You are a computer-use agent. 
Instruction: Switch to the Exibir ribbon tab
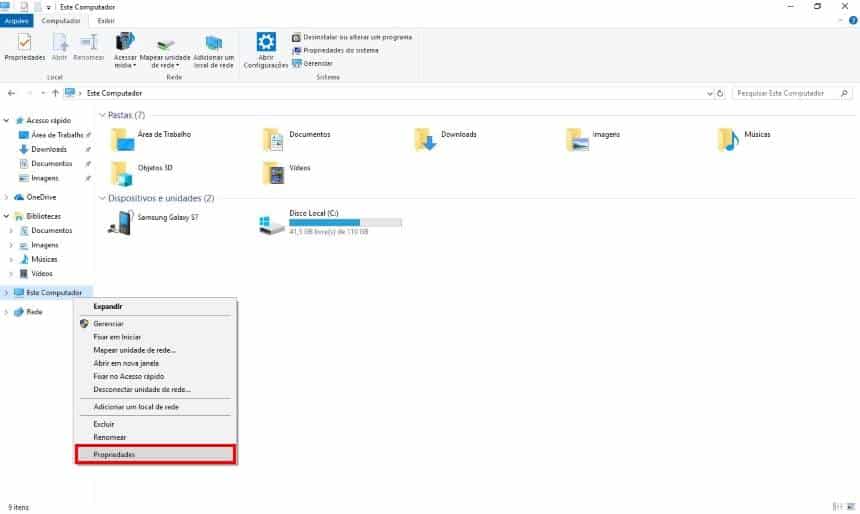click(106, 21)
